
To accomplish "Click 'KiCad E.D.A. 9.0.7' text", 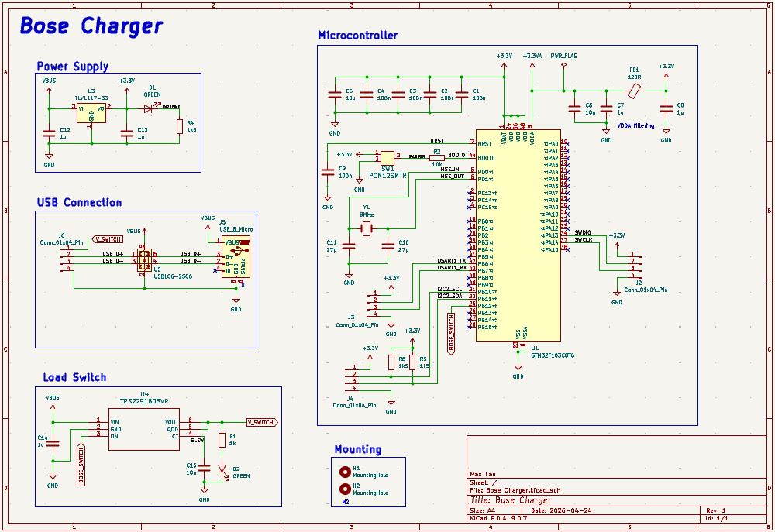I will click(x=498, y=518).
